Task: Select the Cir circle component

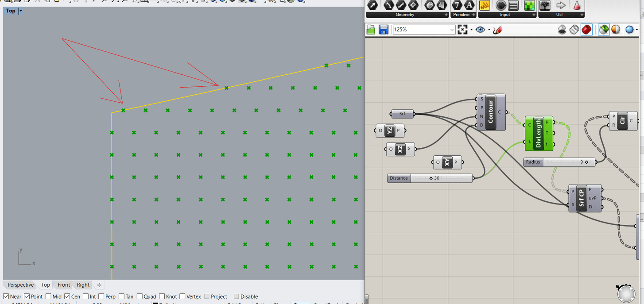Action: tap(623, 120)
